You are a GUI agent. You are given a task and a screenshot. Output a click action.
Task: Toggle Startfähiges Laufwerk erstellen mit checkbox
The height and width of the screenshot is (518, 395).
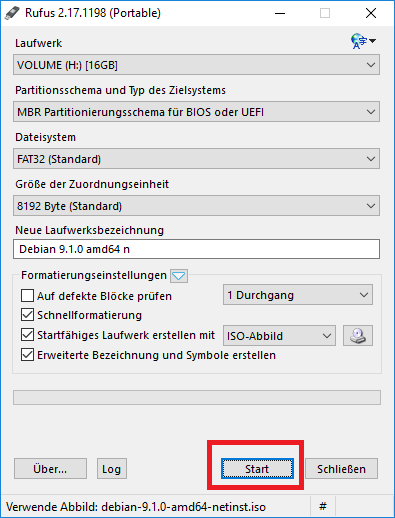pos(27,335)
